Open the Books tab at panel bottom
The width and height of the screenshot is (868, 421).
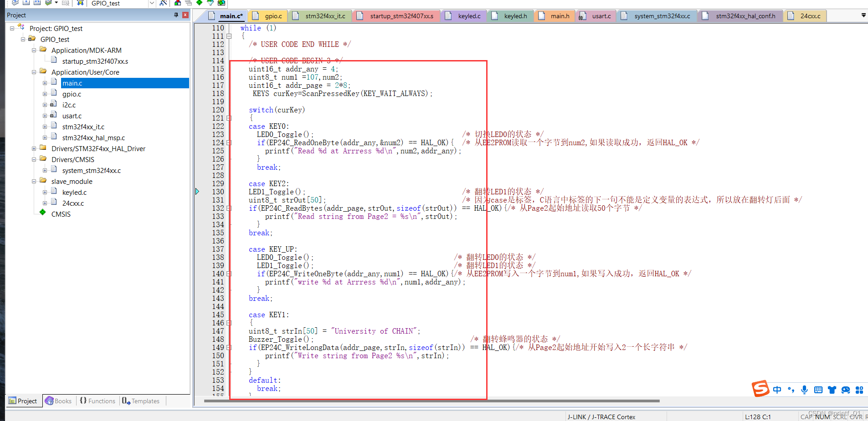point(58,401)
